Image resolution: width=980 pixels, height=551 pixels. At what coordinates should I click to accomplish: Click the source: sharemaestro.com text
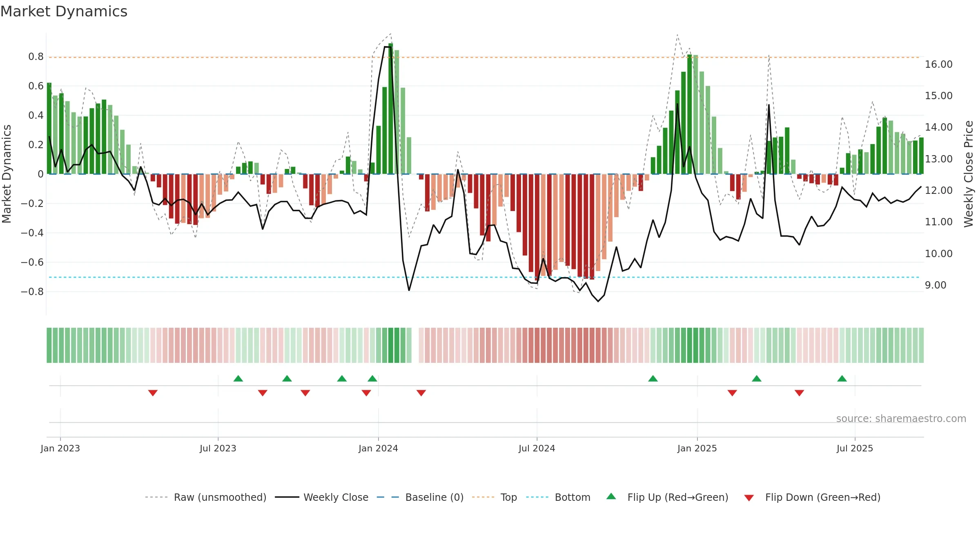pos(901,418)
